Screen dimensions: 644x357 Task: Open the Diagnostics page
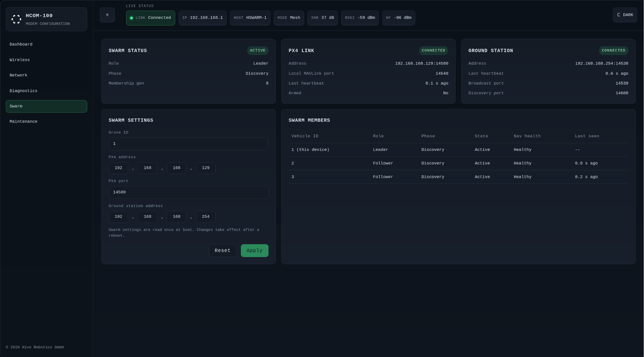point(46,91)
